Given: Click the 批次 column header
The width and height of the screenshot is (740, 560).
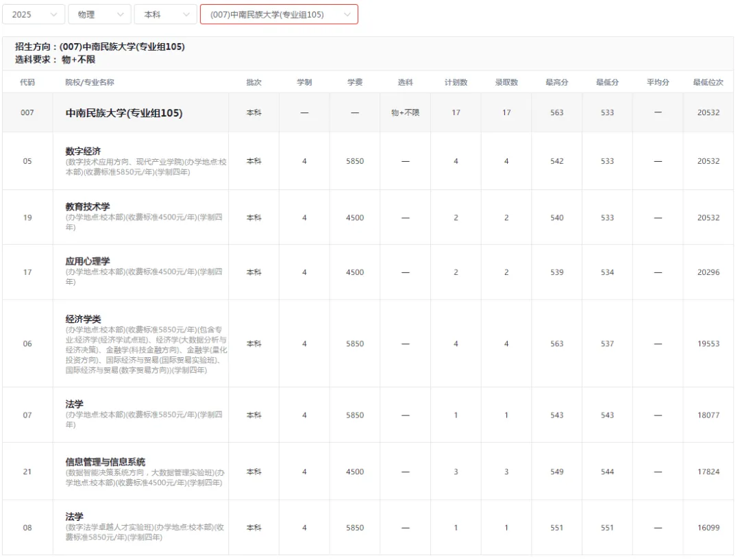Looking at the screenshot, I should coord(254,82).
